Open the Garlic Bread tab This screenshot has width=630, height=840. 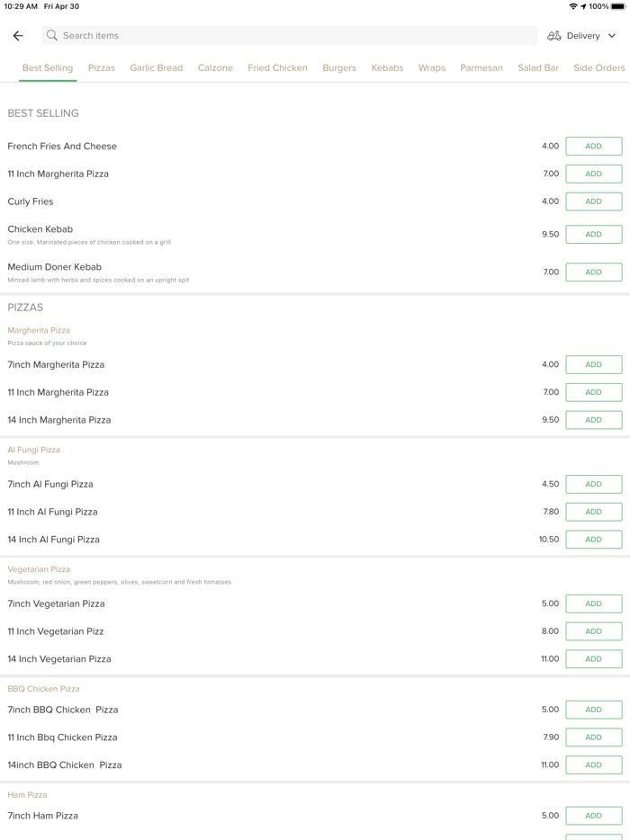[x=156, y=67]
